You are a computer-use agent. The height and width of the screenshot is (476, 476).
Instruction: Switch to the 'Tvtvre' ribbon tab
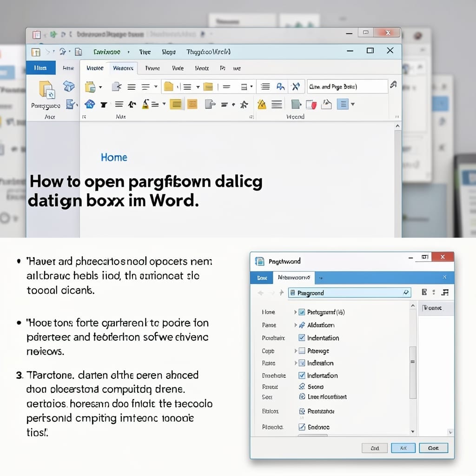152,68
